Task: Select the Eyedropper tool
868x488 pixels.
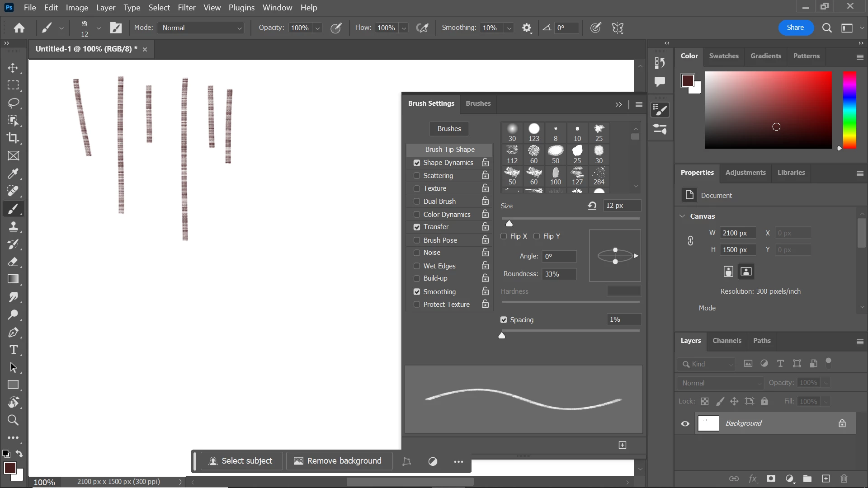Action: point(13,174)
